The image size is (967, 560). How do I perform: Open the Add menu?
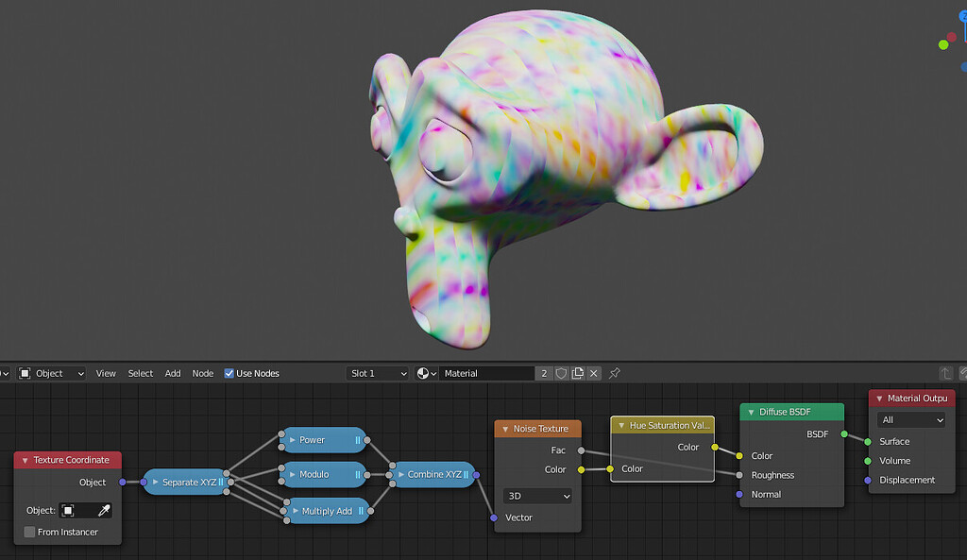click(173, 373)
